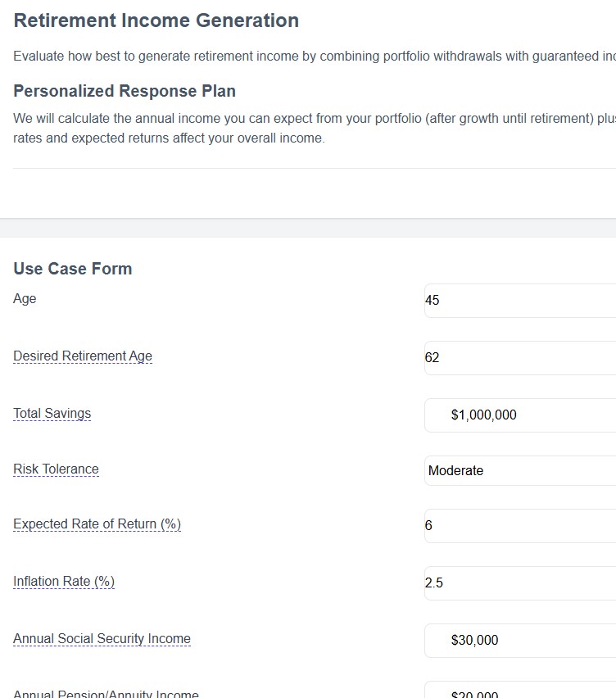This screenshot has height=698, width=616.
Task: Click the Annual Pension/Annuity Income label
Action: coord(105,694)
